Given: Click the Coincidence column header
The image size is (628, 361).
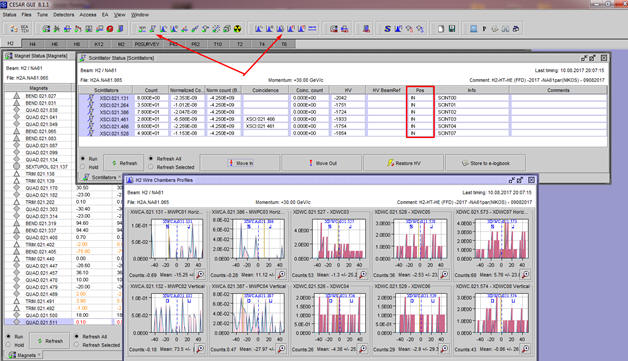Looking at the screenshot, I should tap(265, 90).
